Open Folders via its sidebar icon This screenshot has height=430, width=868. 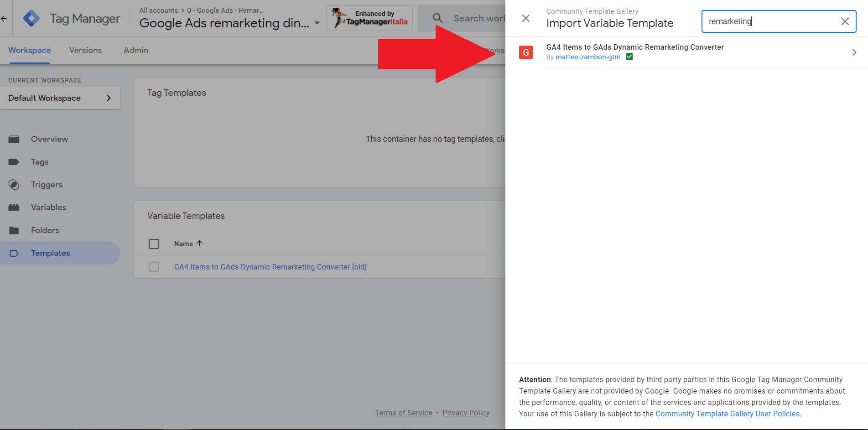pyautogui.click(x=14, y=230)
